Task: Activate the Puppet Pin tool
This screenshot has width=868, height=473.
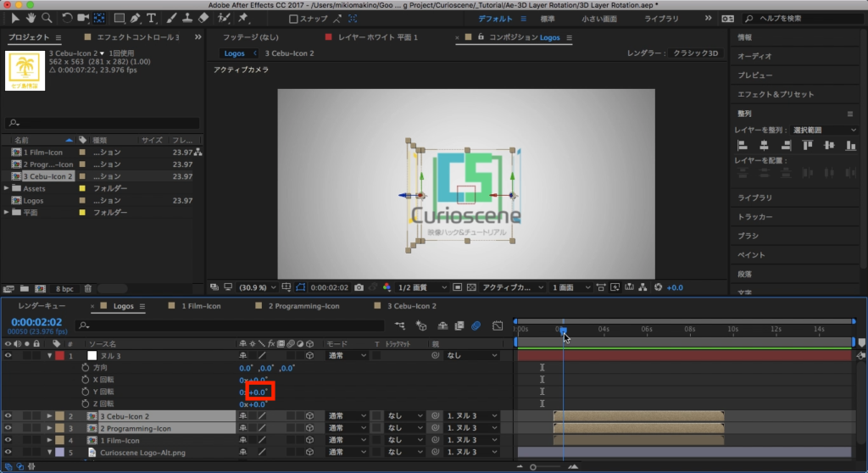Action: (243, 17)
